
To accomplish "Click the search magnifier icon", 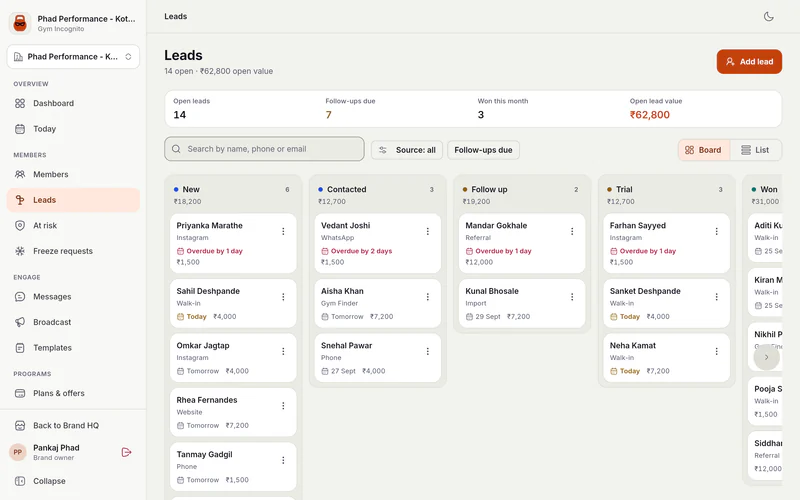I will pos(176,149).
